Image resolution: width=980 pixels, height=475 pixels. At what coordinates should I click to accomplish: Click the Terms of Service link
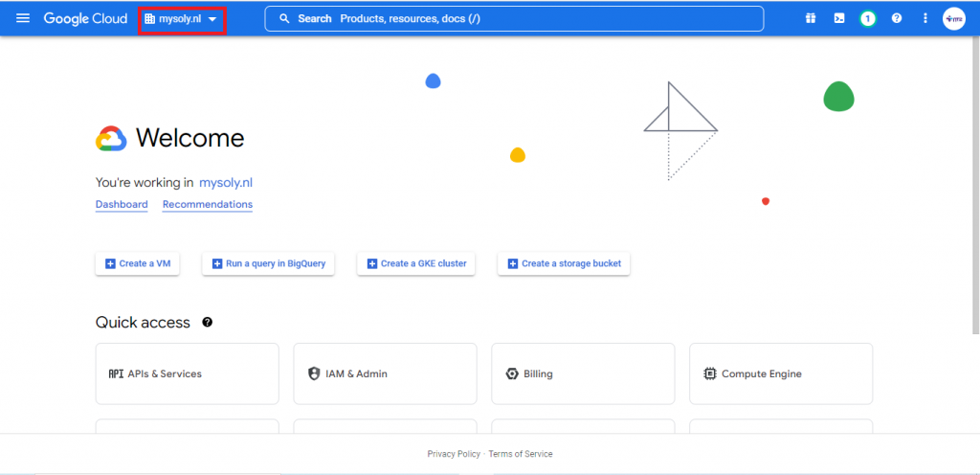[x=521, y=454]
